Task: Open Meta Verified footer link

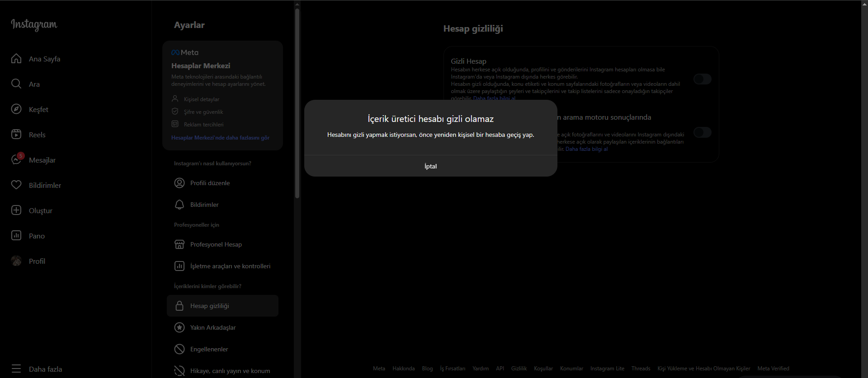Action: [773, 369]
